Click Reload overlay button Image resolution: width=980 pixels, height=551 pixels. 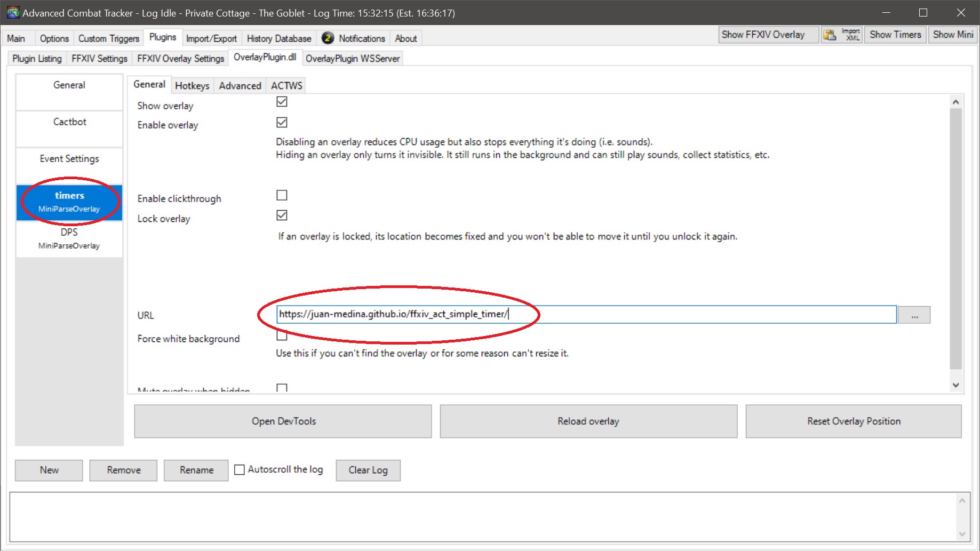(x=588, y=421)
